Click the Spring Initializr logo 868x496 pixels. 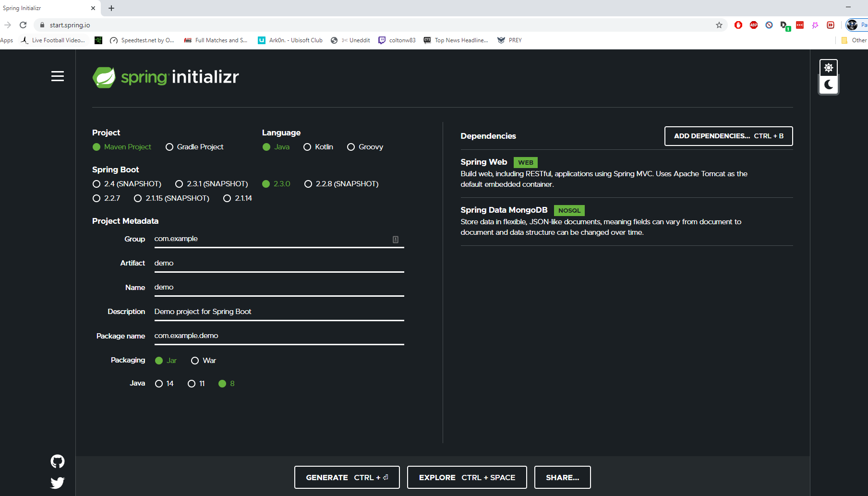(x=166, y=77)
